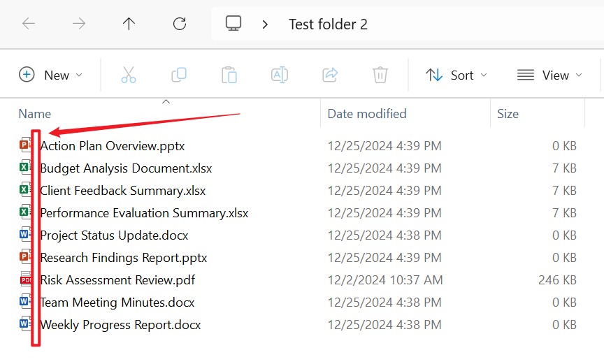Click date cell of Action Plan Overview
This screenshot has height=364, width=604.
[384, 146]
